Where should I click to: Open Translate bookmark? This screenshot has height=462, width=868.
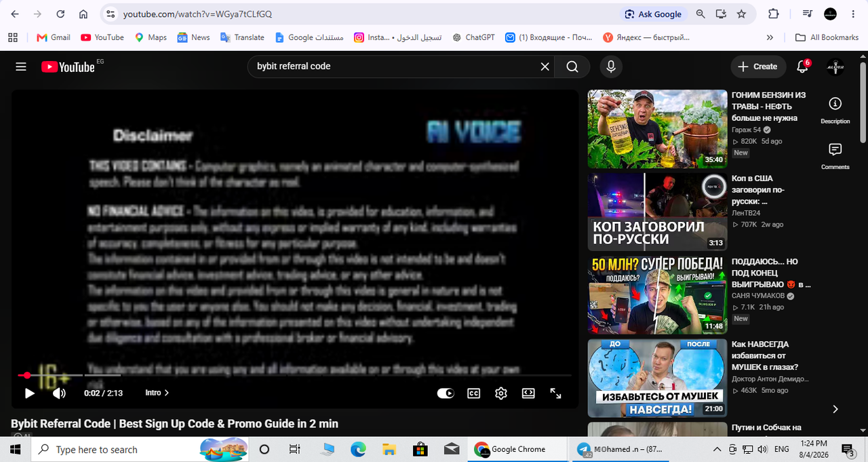(x=242, y=37)
